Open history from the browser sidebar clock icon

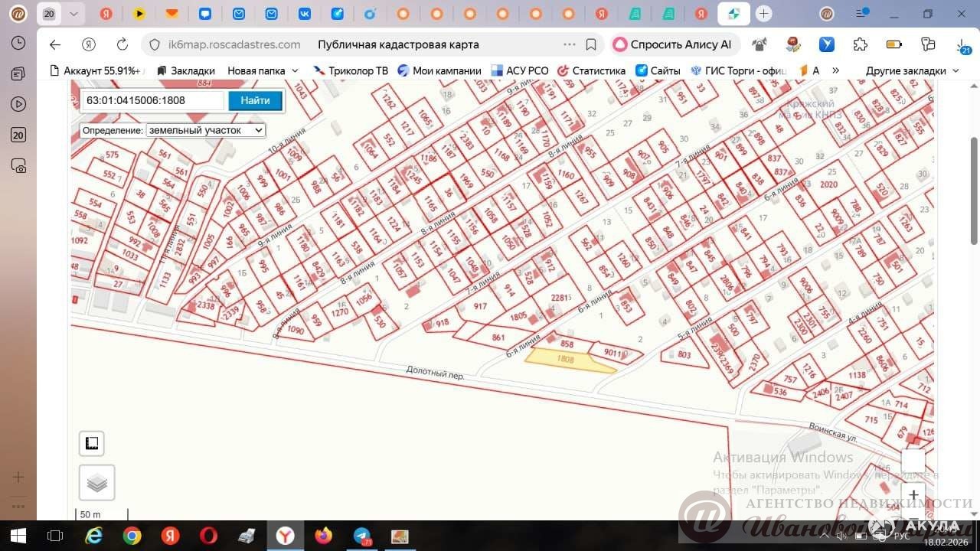tap(18, 43)
